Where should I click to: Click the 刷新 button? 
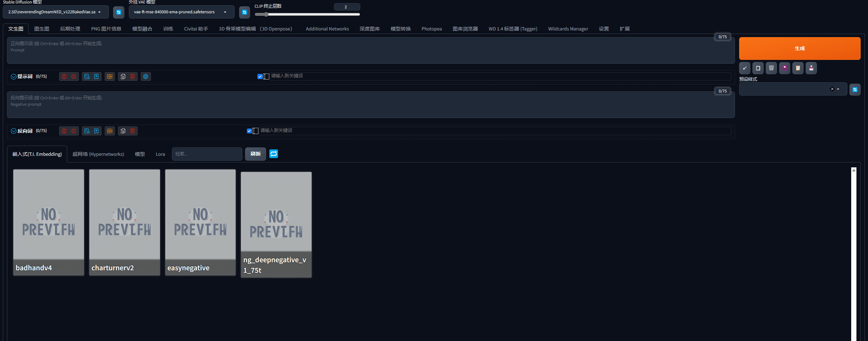coord(256,154)
